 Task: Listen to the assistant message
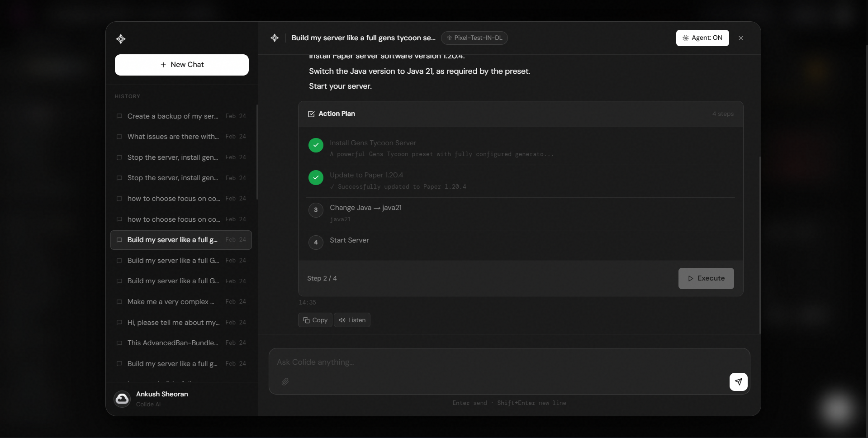coord(352,320)
